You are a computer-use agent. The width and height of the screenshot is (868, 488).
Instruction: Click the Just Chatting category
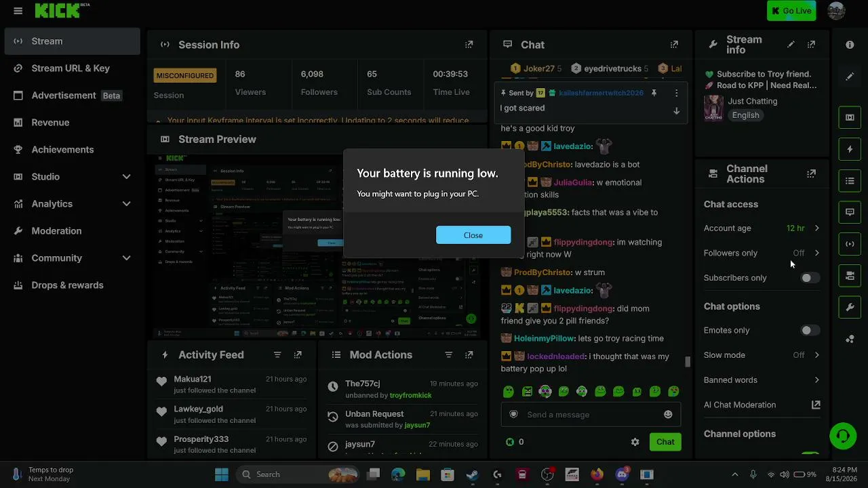[753, 102]
